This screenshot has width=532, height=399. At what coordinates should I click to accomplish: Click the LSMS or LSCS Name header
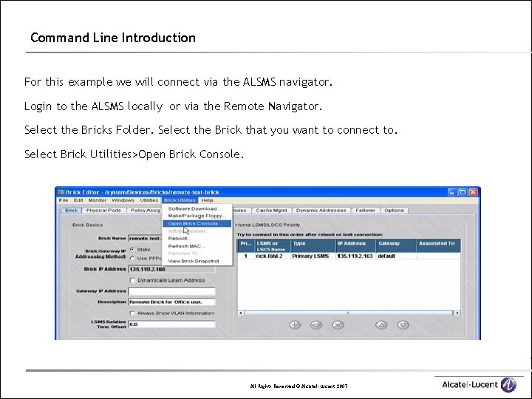pos(273,246)
